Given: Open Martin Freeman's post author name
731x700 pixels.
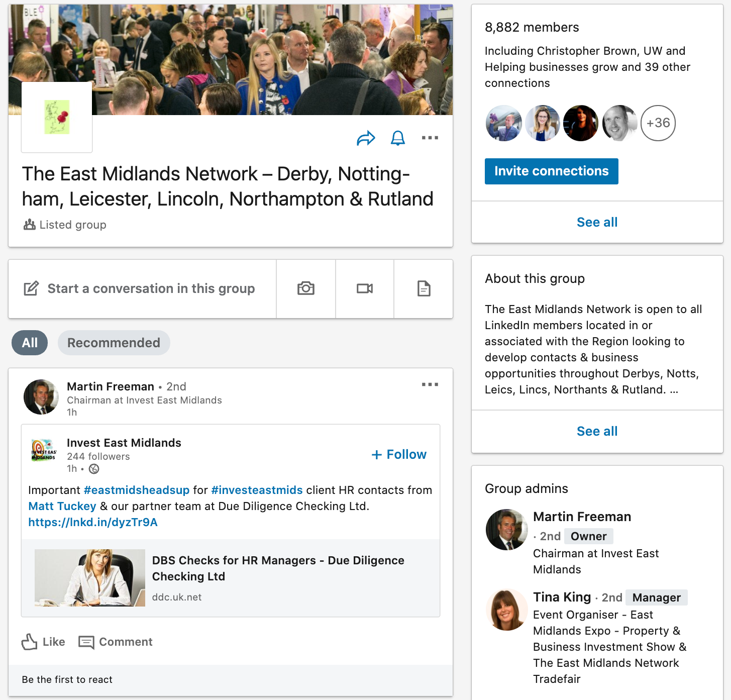Looking at the screenshot, I should (111, 386).
